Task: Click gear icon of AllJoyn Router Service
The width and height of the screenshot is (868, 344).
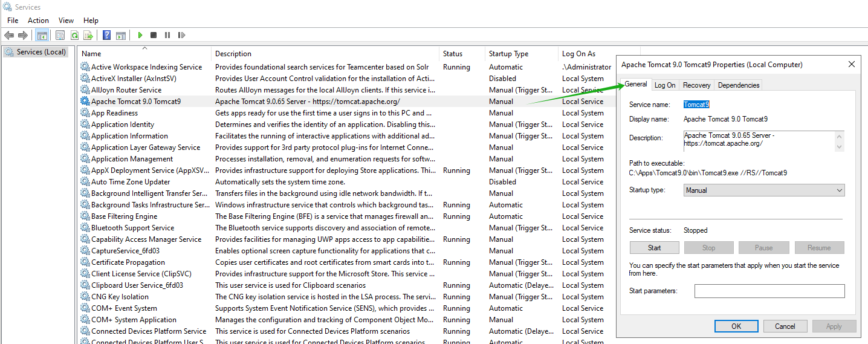Action: 85,90
